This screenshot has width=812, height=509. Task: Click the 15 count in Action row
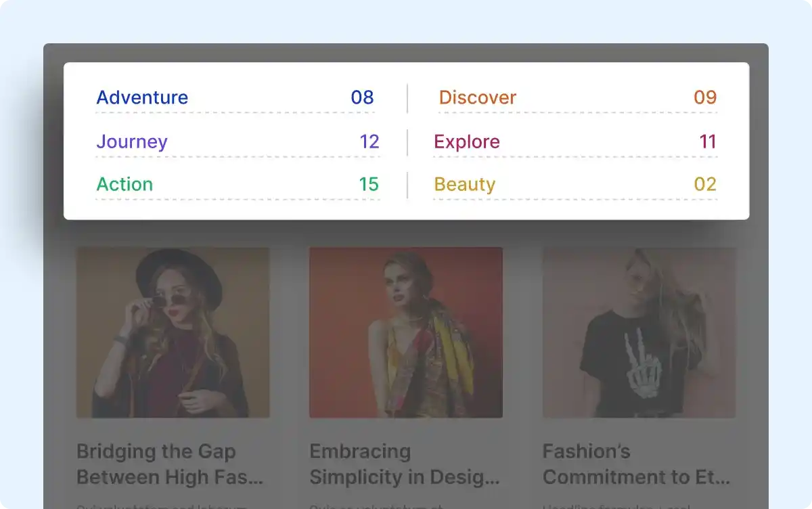point(369,185)
